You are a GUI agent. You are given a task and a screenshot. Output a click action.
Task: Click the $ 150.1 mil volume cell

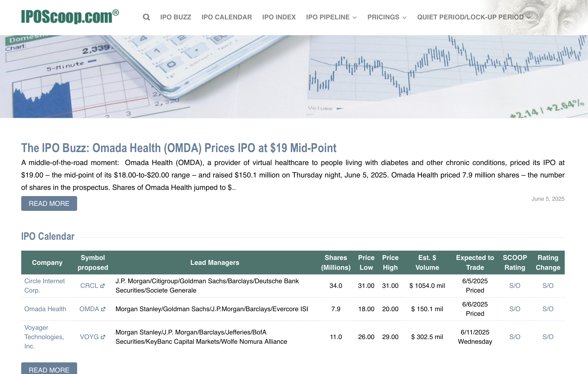(427, 309)
